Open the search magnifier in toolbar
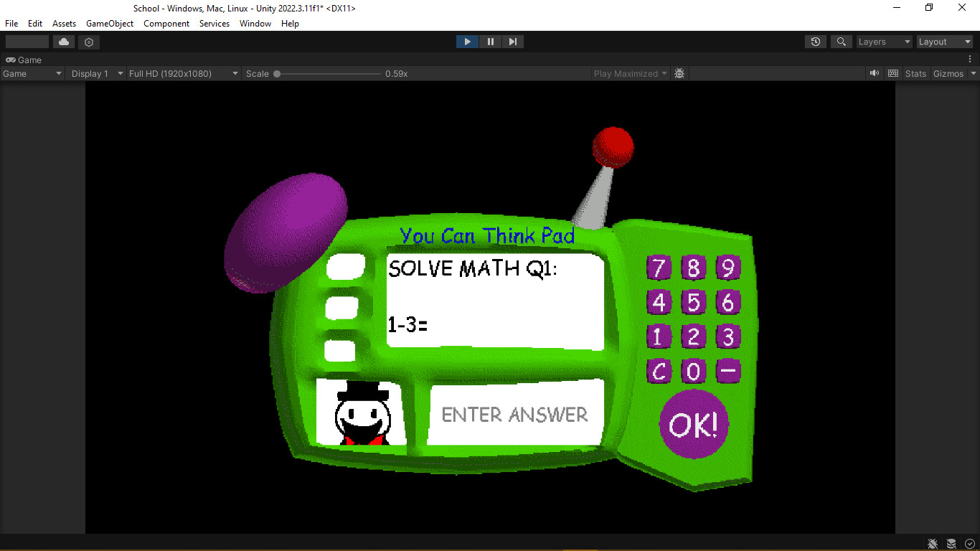980x551 pixels. (841, 42)
